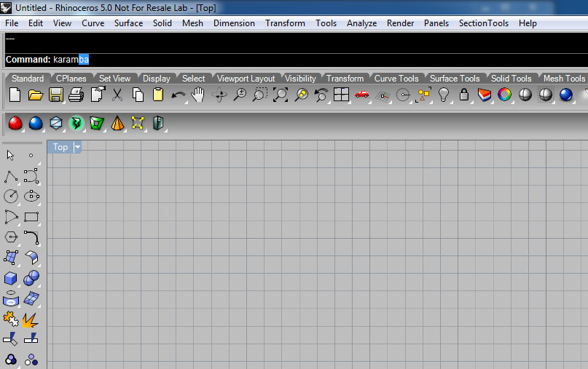The image size is (588, 369).
Task: Toggle the four-viewport layout icon
Action: tap(341, 95)
